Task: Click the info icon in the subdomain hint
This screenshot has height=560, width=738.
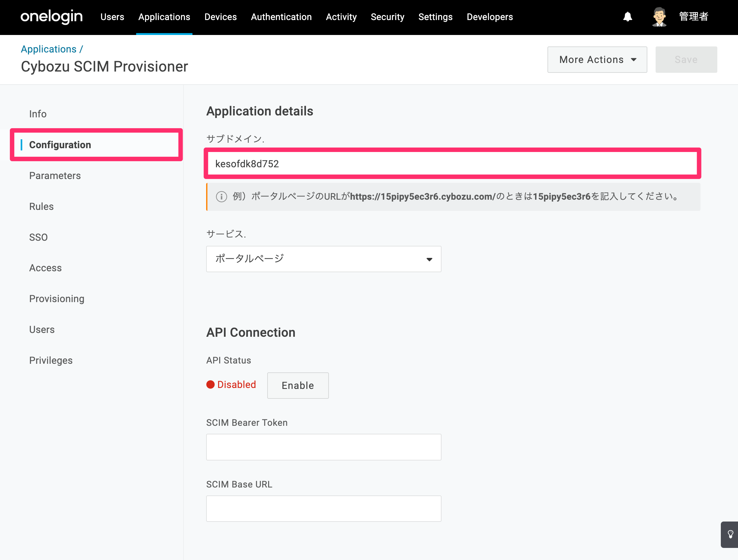Action: pos(221,197)
